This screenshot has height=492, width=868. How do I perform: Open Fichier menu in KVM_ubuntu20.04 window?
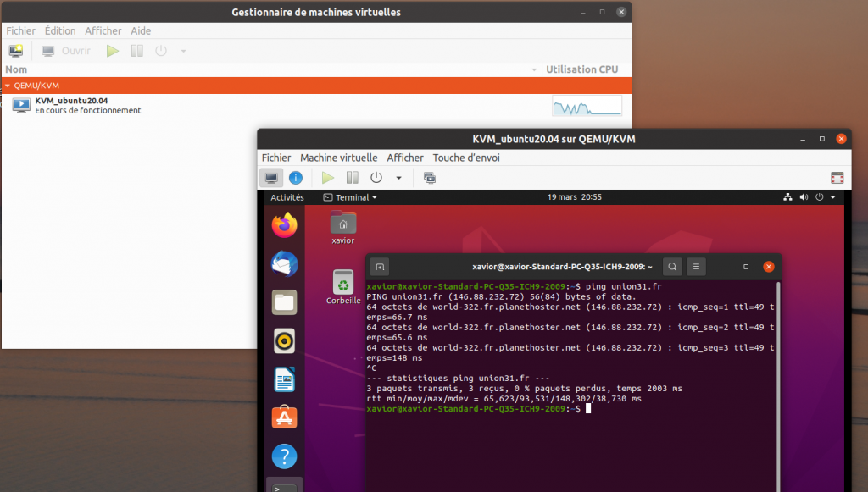[x=275, y=158]
